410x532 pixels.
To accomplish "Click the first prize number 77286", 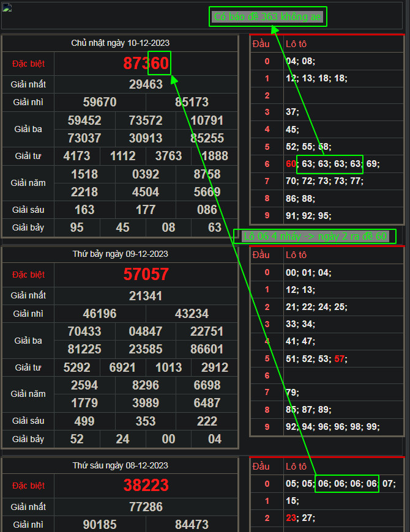I will click(146, 507).
